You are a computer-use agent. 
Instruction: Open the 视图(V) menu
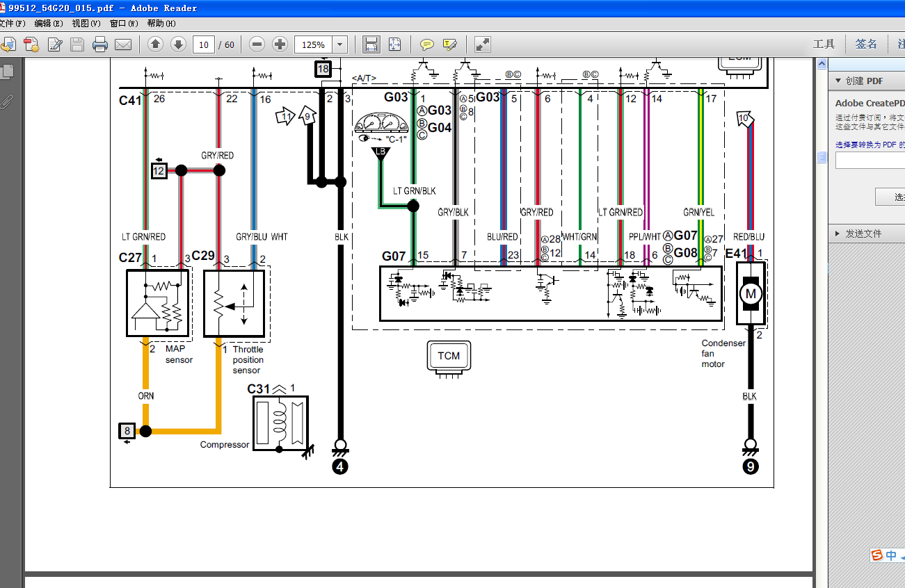click(x=86, y=23)
